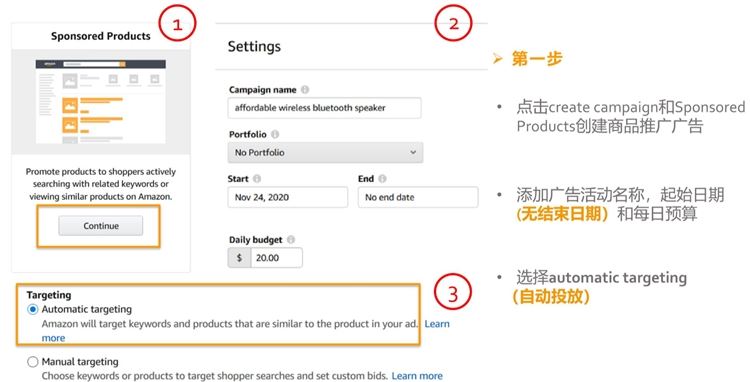750x382 pixels.
Task: Click the Targeting section label
Action: pyautogui.click(x=49, y=295)
